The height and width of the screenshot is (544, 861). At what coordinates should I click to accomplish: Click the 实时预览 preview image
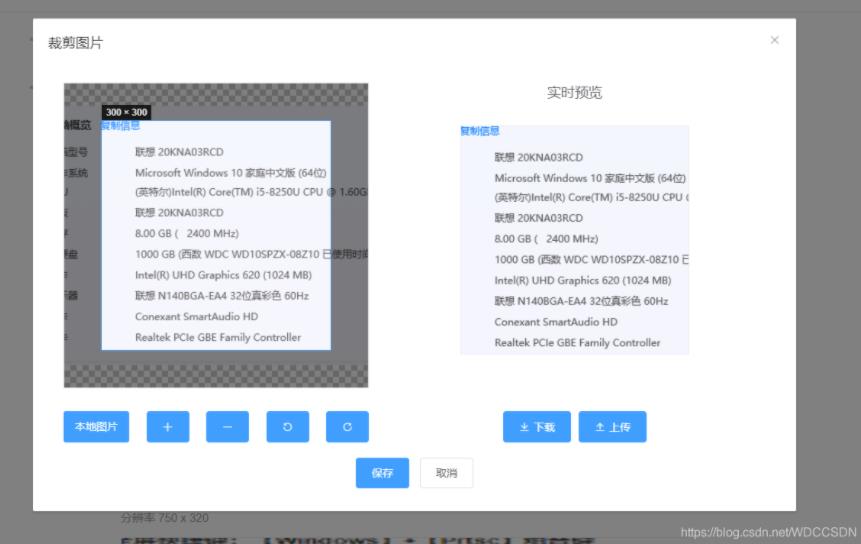[574, 240]
